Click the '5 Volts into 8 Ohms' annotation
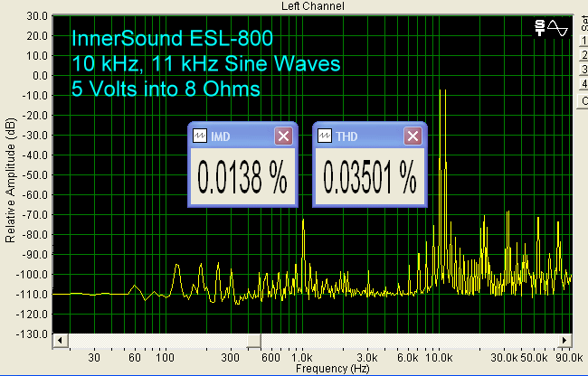The image size is (588, 376). tap(166, 89)
